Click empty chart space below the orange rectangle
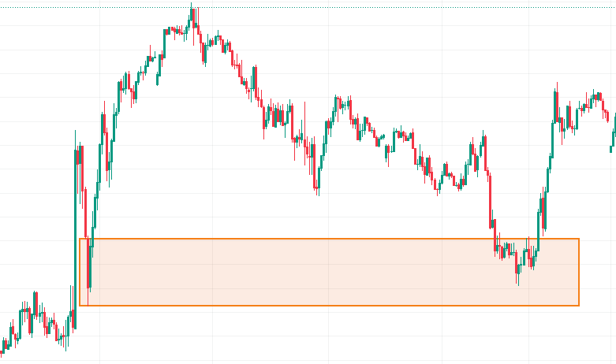Viewport: 616px width, 364px height. 315,335
